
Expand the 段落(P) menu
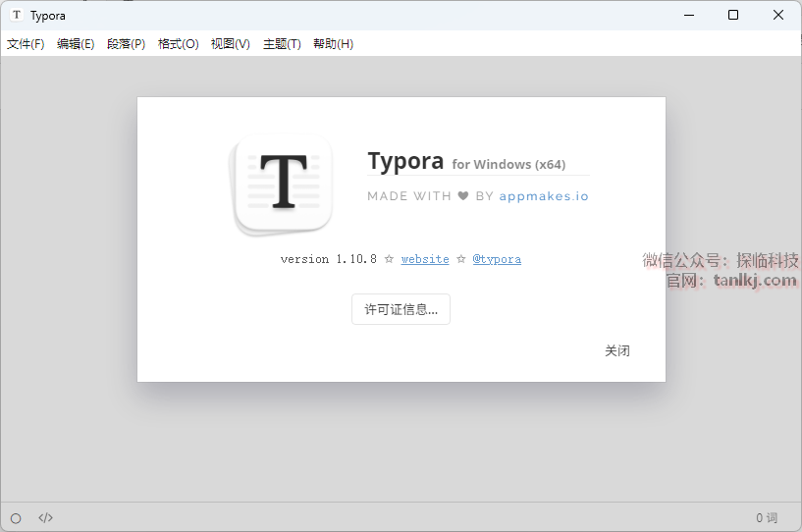tap(126, 44)
